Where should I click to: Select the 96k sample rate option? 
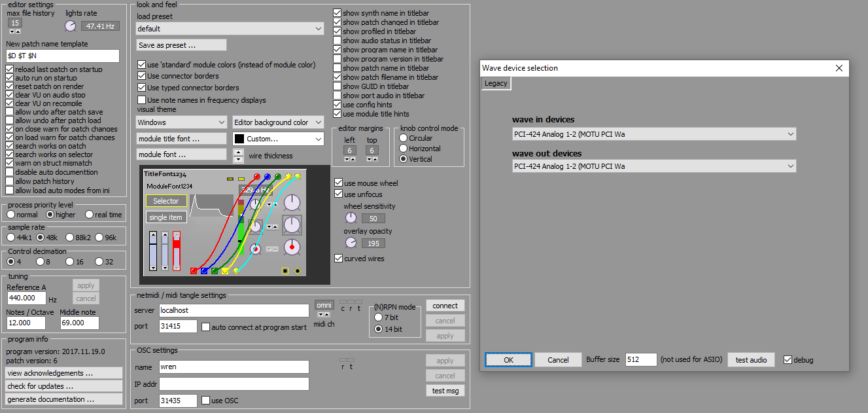[x=99, y=238]
